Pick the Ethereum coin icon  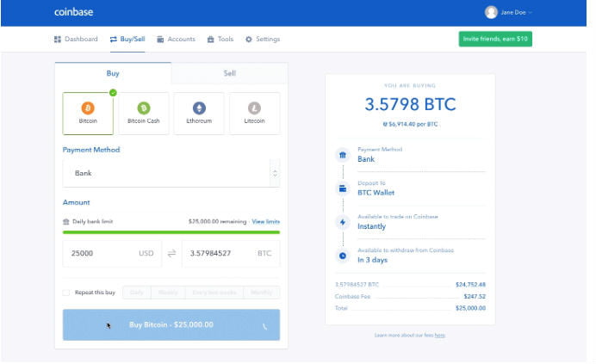pos(199,108)
